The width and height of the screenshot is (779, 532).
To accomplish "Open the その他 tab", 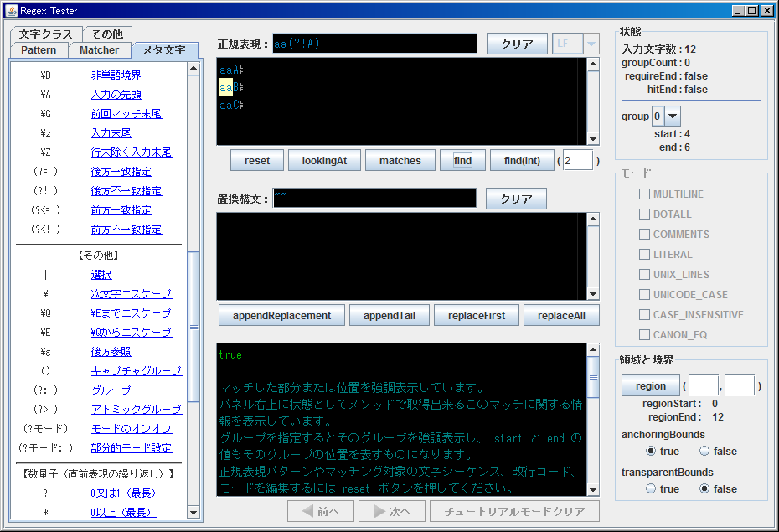I will 107,34.
